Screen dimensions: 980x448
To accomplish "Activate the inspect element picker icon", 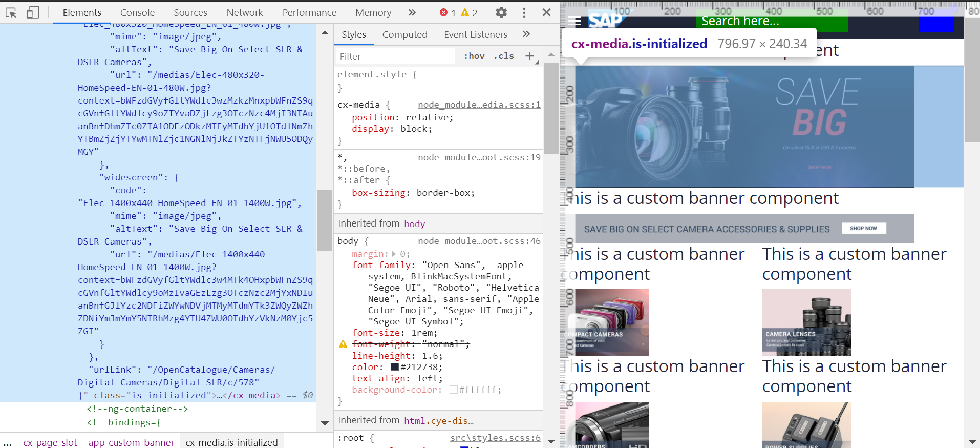I will tap(11, 12).
